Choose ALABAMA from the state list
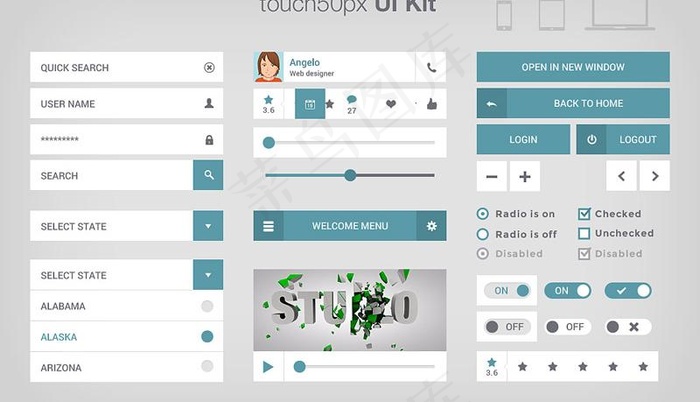 coord(126,306)
